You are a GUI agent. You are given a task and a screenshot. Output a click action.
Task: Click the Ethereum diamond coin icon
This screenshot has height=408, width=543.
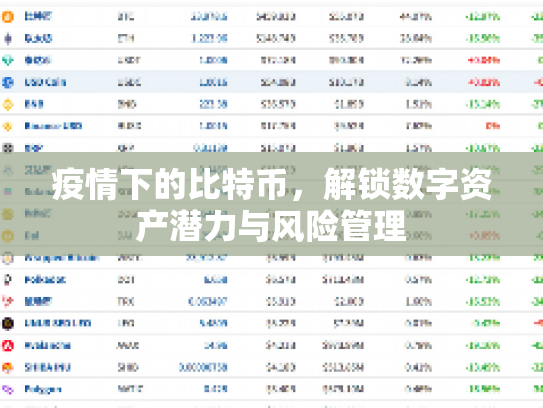pos(8,38)
